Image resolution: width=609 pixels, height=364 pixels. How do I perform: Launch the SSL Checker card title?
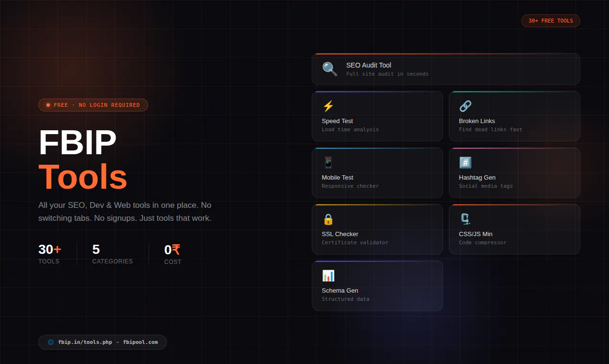click(340, 234)
